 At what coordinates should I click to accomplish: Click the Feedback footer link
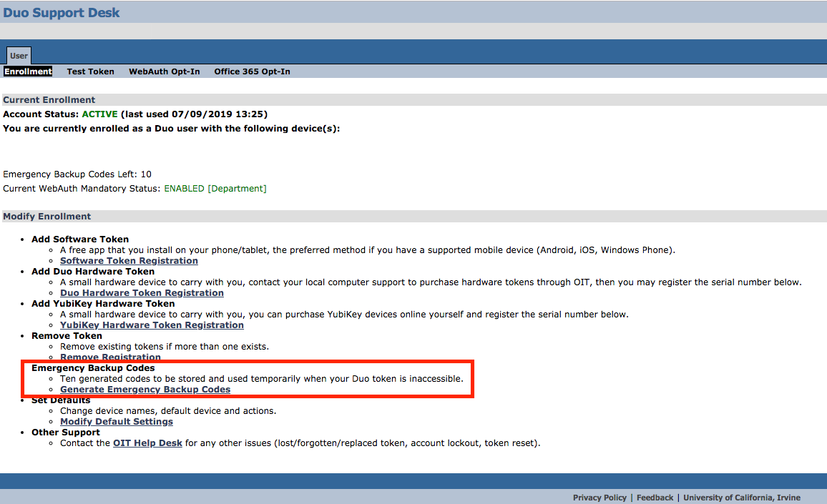click(655, 498)
